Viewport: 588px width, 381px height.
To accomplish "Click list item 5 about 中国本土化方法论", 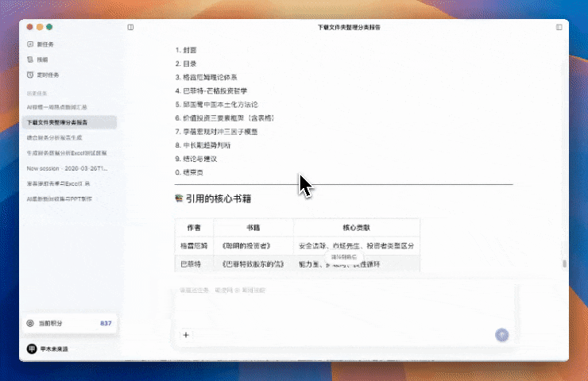I will click(x=217, y=105).
